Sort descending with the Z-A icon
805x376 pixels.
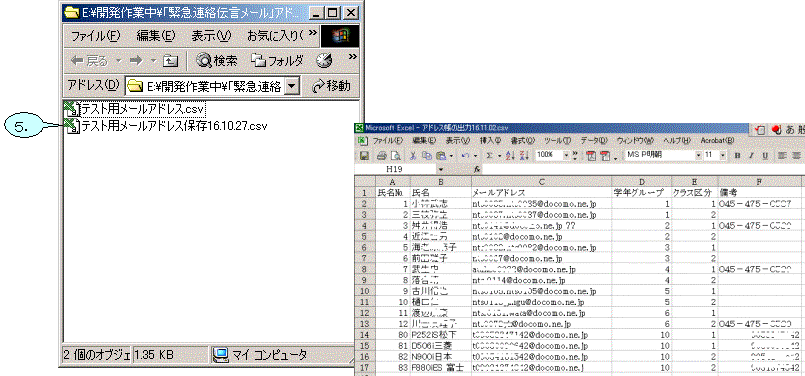tap(524, 155)
